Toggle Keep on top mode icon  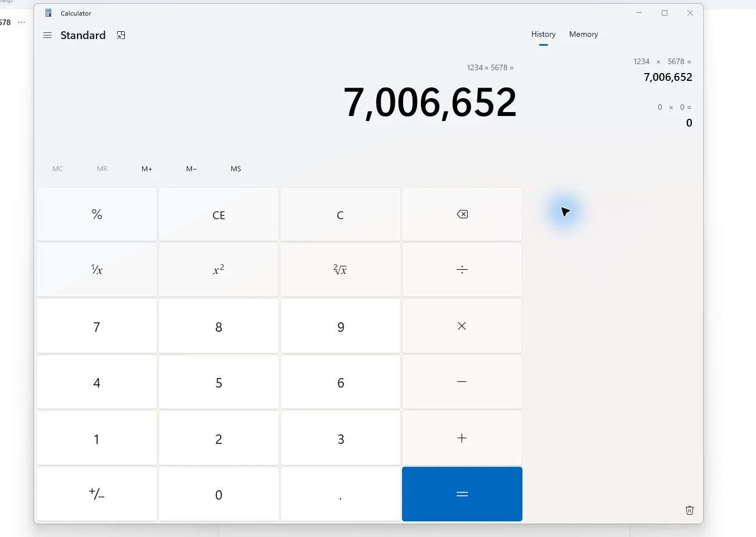(x=121, y=35)
